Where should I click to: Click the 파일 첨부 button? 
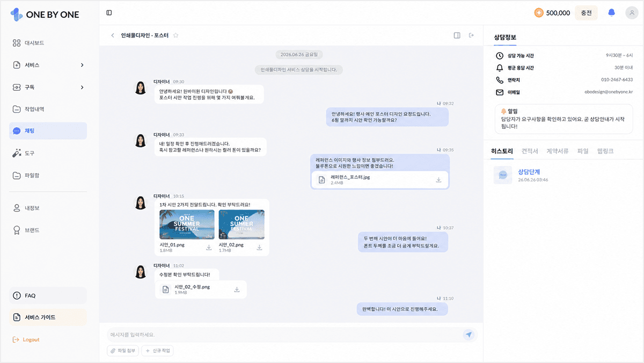click(123, 351)
